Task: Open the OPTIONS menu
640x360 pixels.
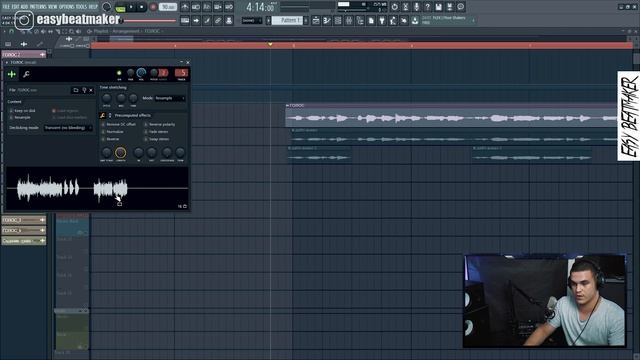Action: [67, 7]
